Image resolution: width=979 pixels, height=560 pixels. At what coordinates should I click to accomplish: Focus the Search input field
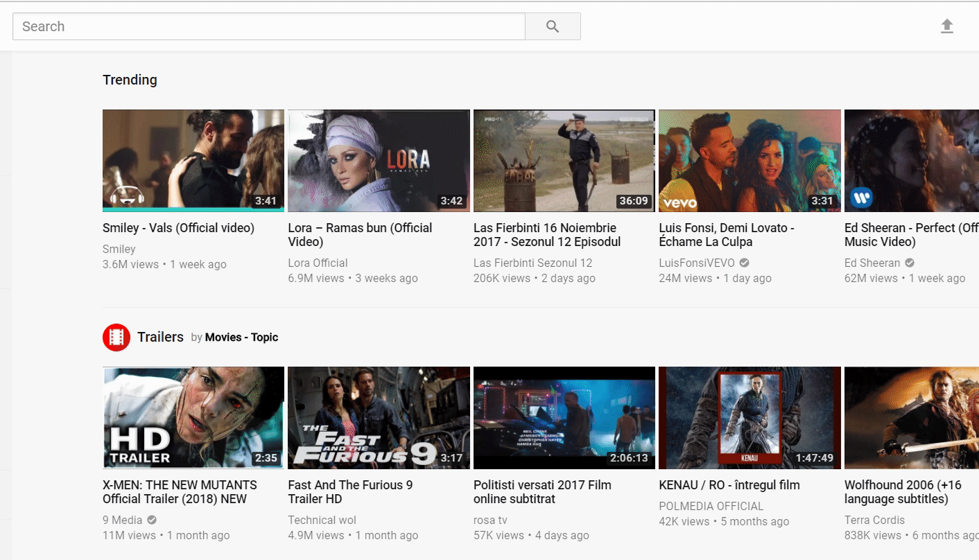click(x=268, y=26)
